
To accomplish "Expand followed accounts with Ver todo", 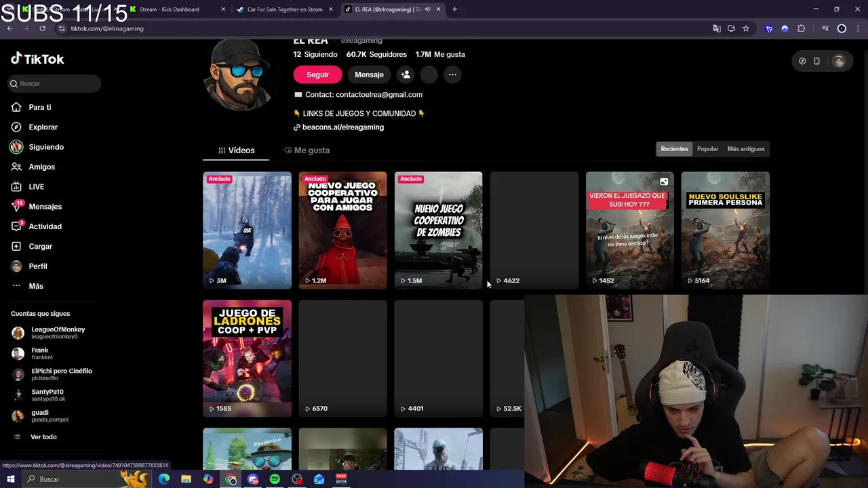I will coord(35,437).
